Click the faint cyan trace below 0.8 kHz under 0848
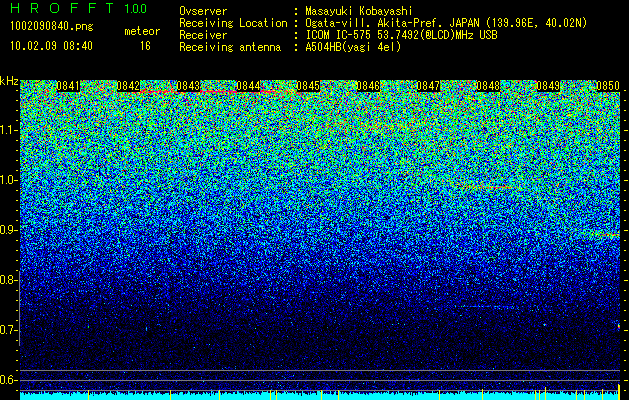Screen dimensions: 629x400 pyautogui.click(x=487, y=307)
